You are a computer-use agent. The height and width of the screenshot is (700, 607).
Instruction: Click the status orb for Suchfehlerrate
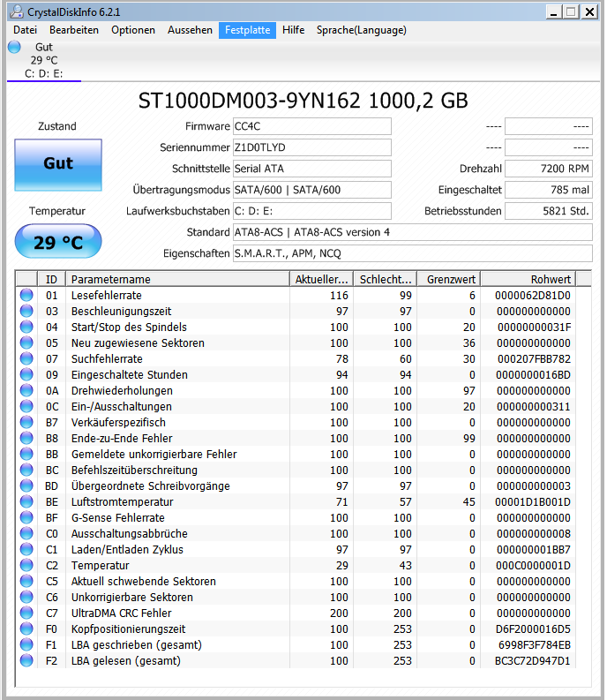[26, 358]
